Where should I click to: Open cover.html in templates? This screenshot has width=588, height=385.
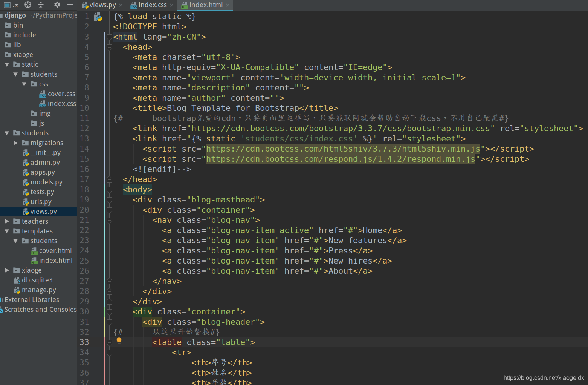click(51, 251)
